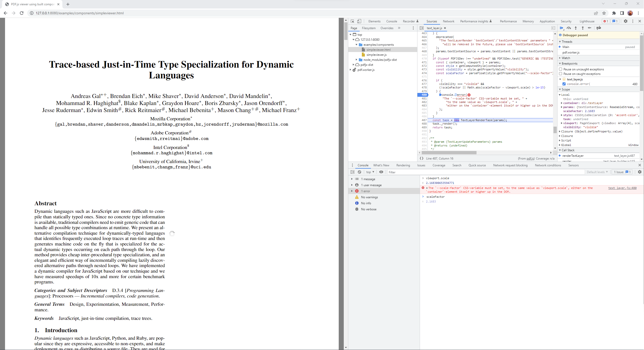Toggle the device emulation toolbar
This screenshot has height=350, width=644.
pyautogui.click(x=359, y=21)
